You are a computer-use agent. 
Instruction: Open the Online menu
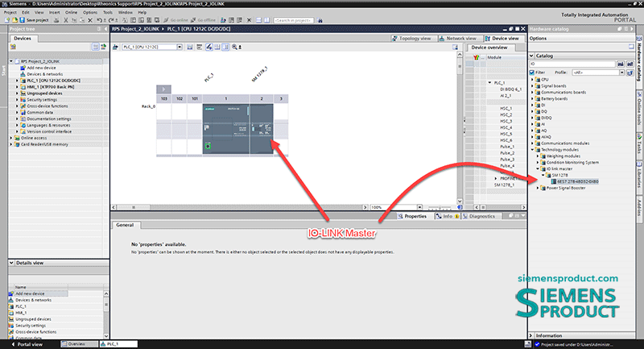coord(71,12)
